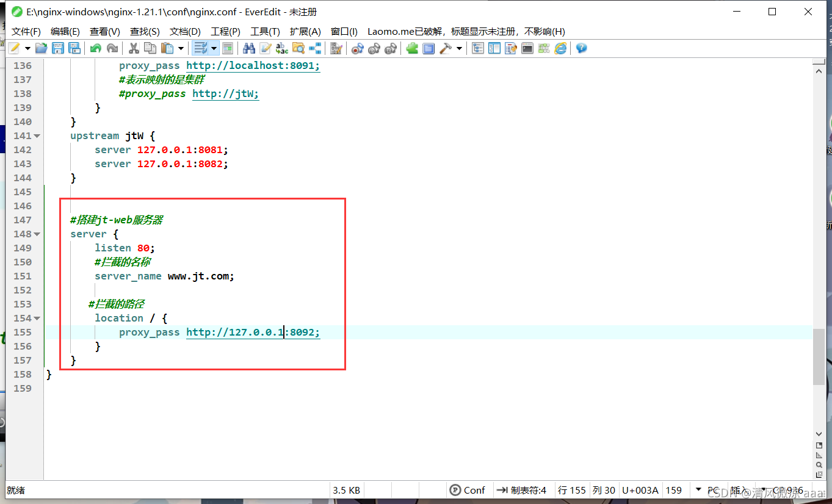Image resolution: width=832 pixels, height=504 pixels.
Task: Open the 工具(T) menu
Action: tap(265, 32)
